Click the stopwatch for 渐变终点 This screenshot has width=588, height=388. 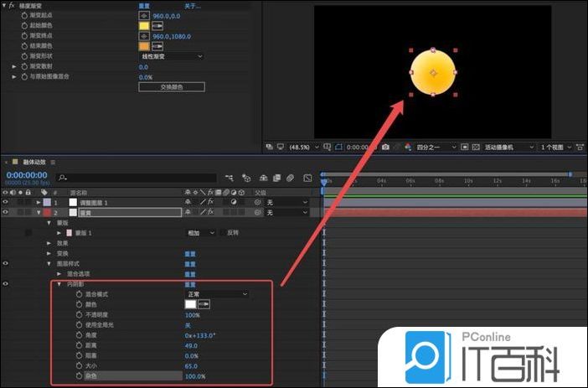23,36
